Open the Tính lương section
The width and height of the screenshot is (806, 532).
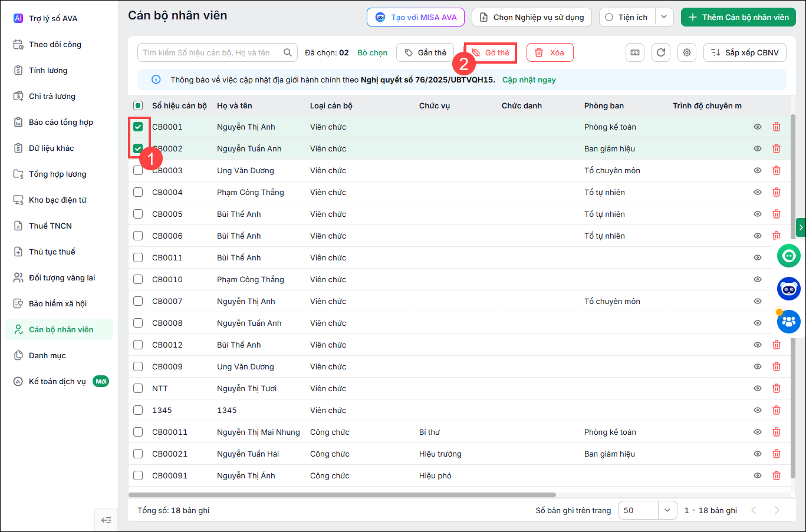coord(59,70)
